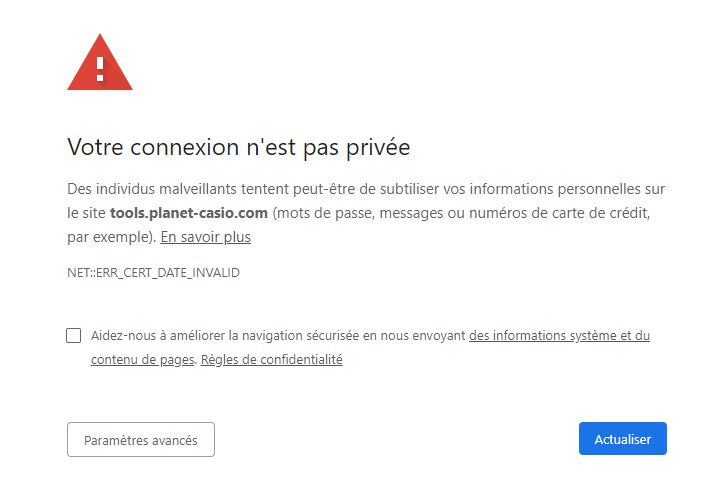Select the bold tools.planet-casio.com domain name
This screenshot has width=724, height=490.
pos(189,213)
